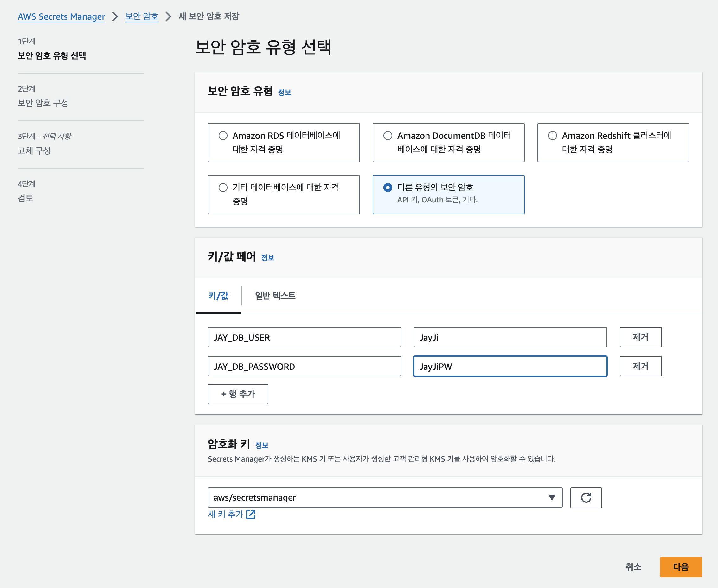The image size is (718, 588).
Task: Switch to the 일반 텍스트 tab
Action: [275, 296]
